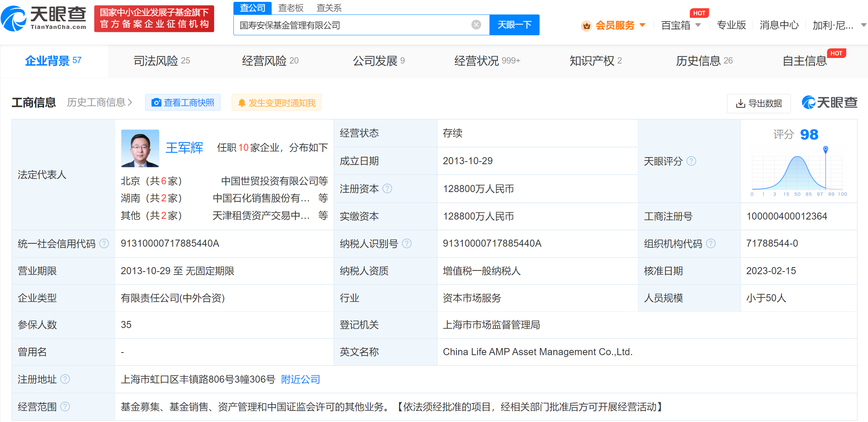Screen dimensions: 868x422
Task: Click help icon next to 统一社会信用代码
Action: pos(104,243)
